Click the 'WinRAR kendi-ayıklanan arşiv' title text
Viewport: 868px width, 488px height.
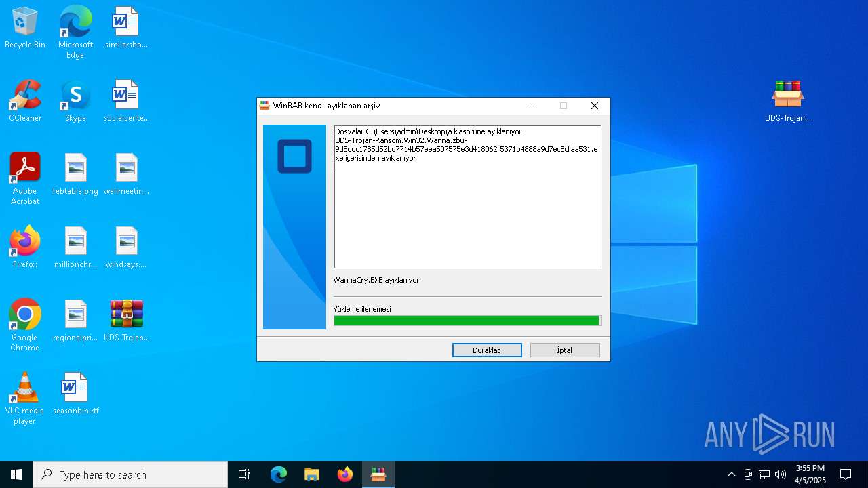pos(326,106)
